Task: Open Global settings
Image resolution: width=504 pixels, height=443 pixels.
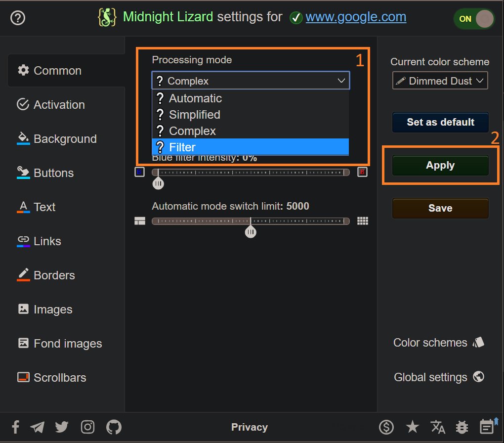Action: [439, 377]
